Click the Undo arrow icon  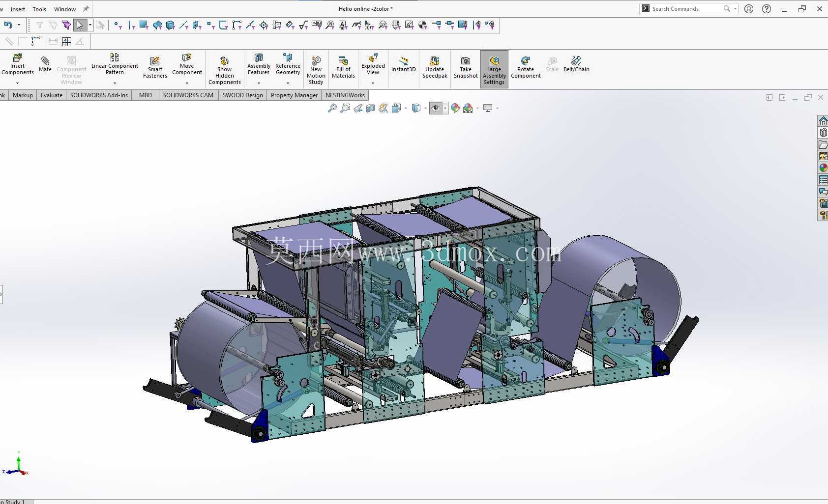coord(8,25)
